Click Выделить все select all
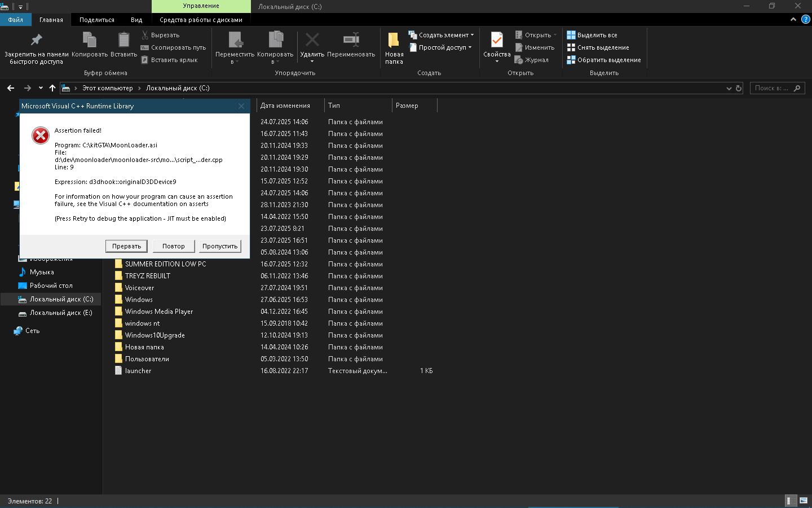 592,35
